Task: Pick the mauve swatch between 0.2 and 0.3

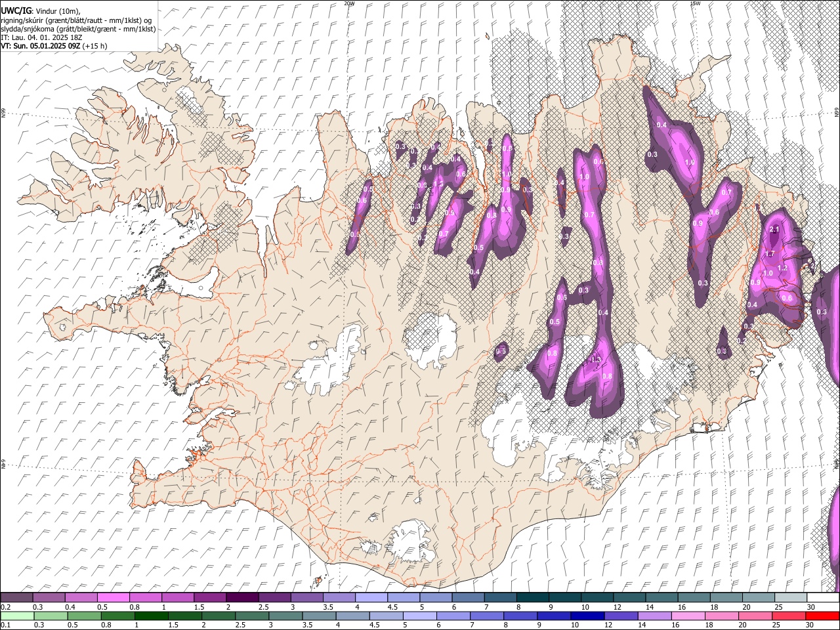Action: click(16, 597)
